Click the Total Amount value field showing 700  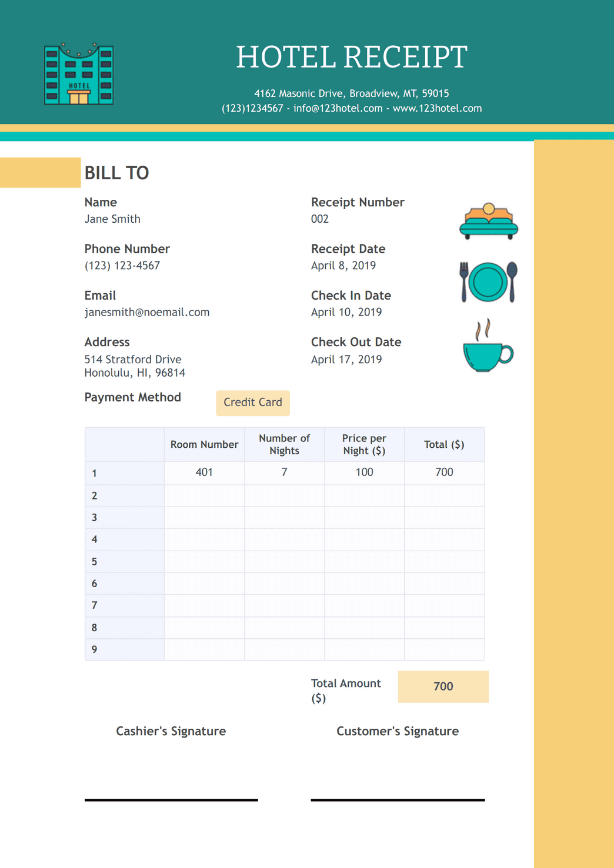point(443,686)
